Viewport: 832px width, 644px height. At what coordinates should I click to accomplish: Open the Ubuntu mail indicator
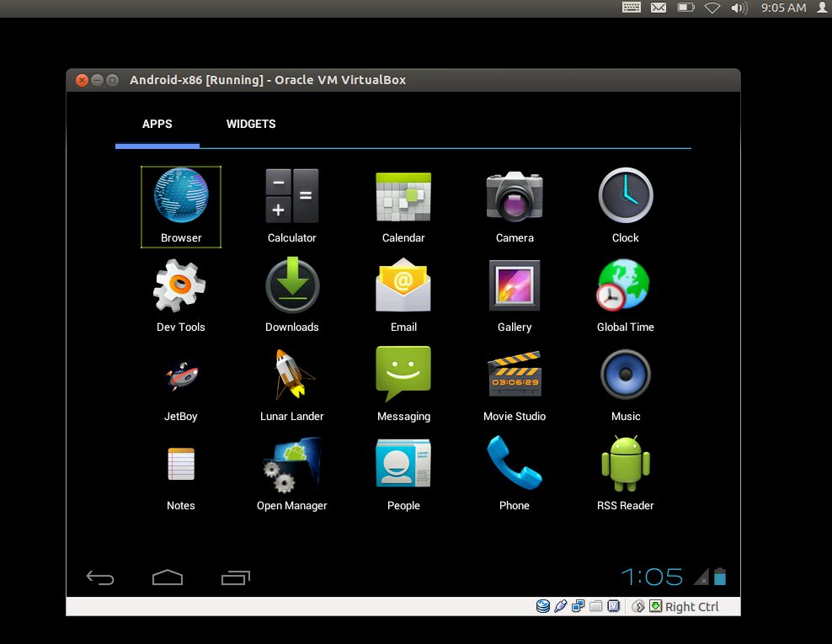(659, 8)
